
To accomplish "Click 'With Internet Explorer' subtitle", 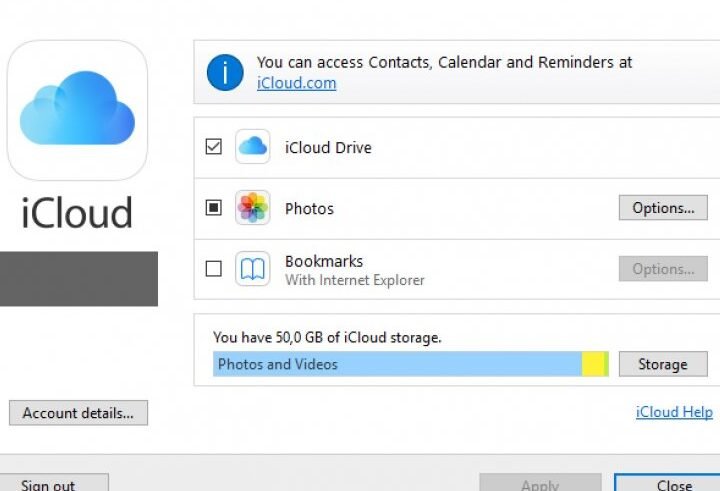I will click(354, 280).
